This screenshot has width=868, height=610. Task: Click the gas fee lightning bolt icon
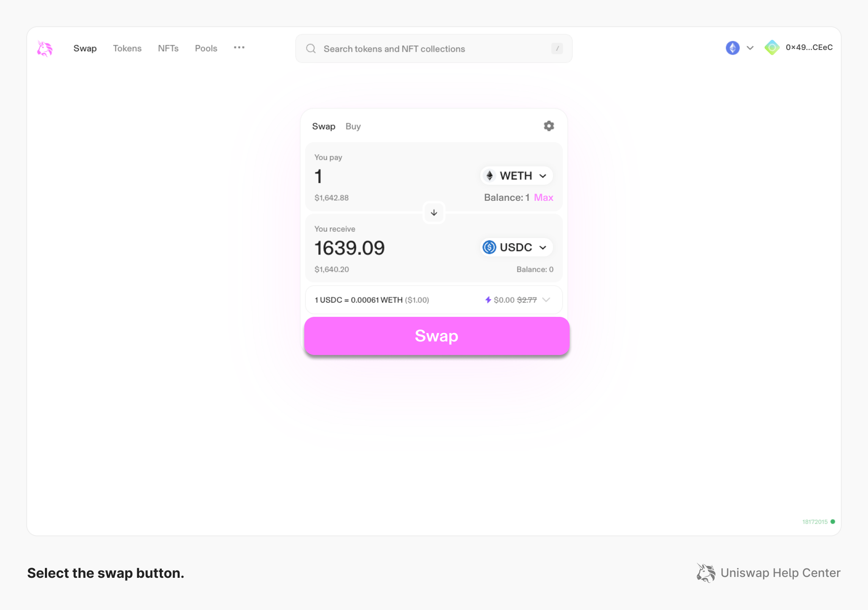[488, 299]
